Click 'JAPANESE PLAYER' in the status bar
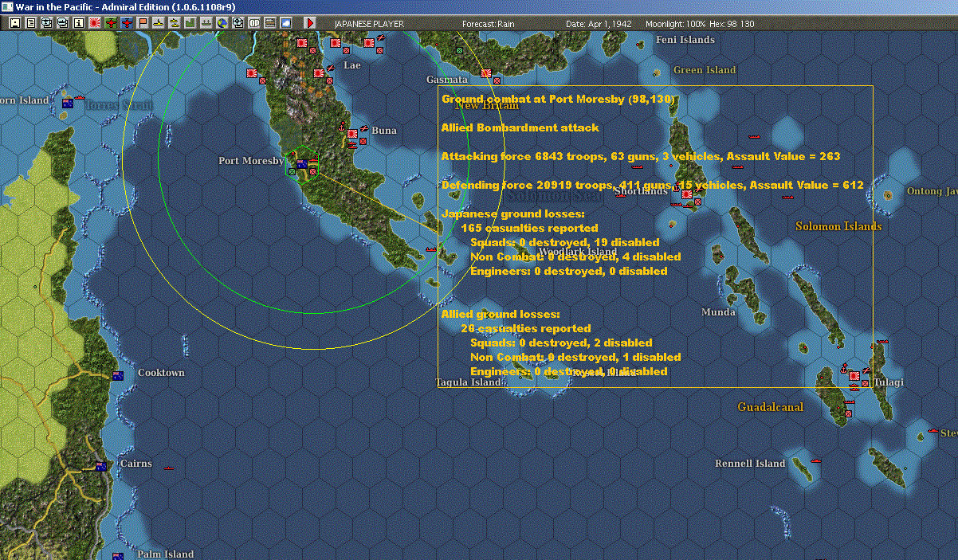958x560 pixels. click(x=369, y=24)
